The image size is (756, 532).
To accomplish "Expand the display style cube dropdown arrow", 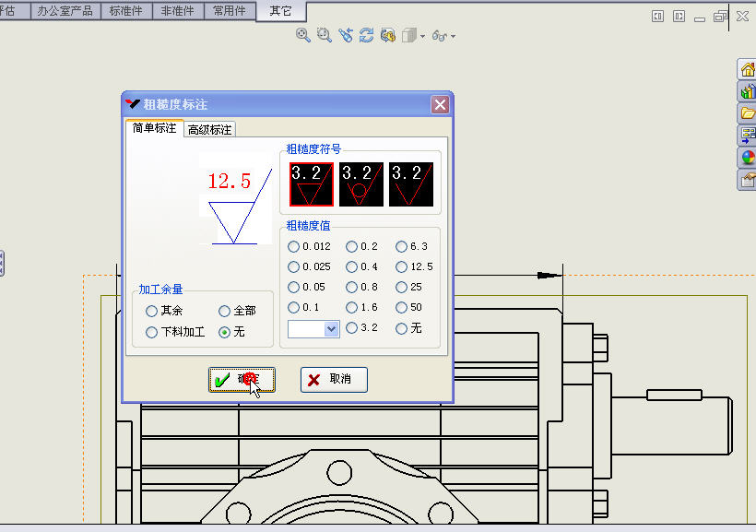I will 422,36.
